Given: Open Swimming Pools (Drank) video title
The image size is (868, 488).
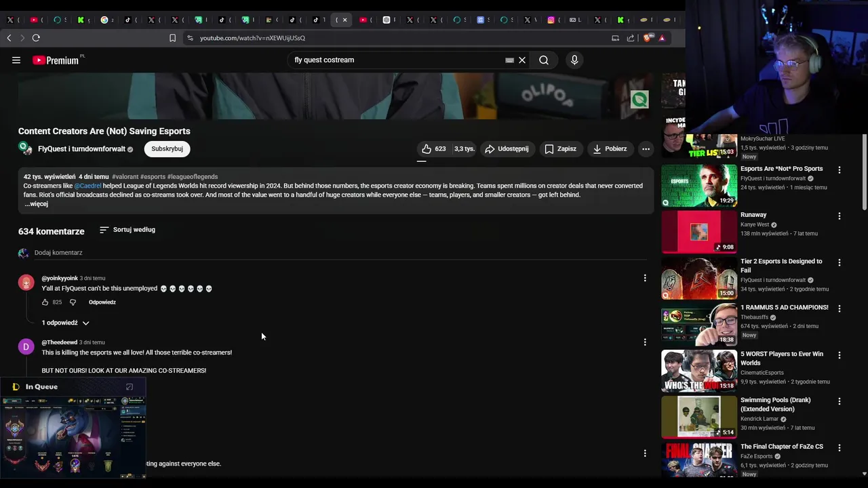Looking at the screenshot, I should pos(776,405).
